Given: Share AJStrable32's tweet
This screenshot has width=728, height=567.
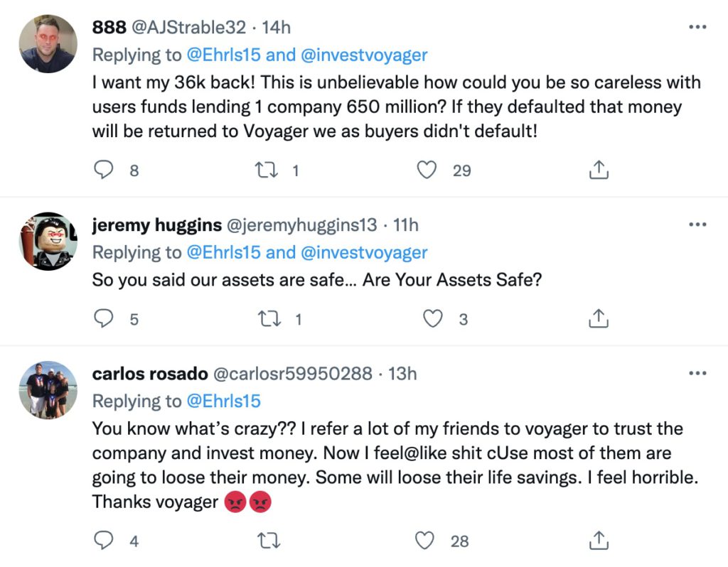Looking at the screenshot, I should point(599,170).
